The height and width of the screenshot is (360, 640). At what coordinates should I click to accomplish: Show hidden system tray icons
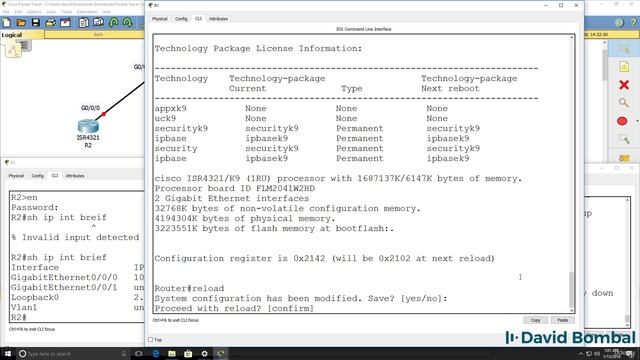(581, 353)
